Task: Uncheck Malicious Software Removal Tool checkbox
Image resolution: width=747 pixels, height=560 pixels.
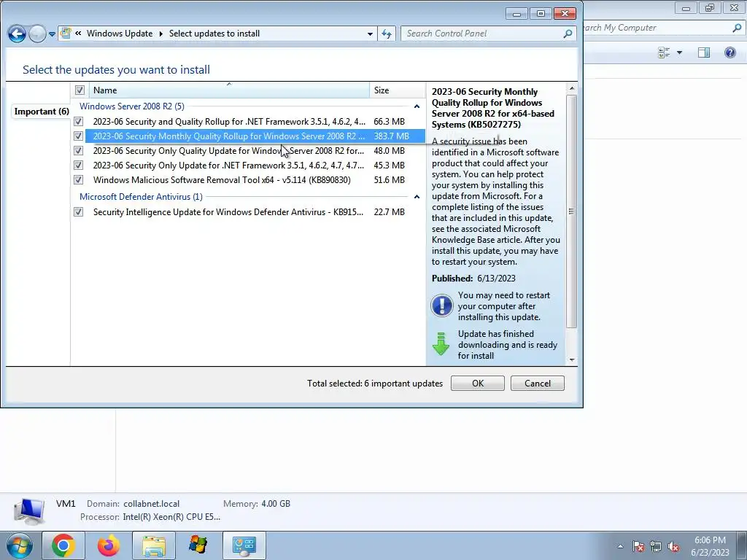Action: [79, 180]
